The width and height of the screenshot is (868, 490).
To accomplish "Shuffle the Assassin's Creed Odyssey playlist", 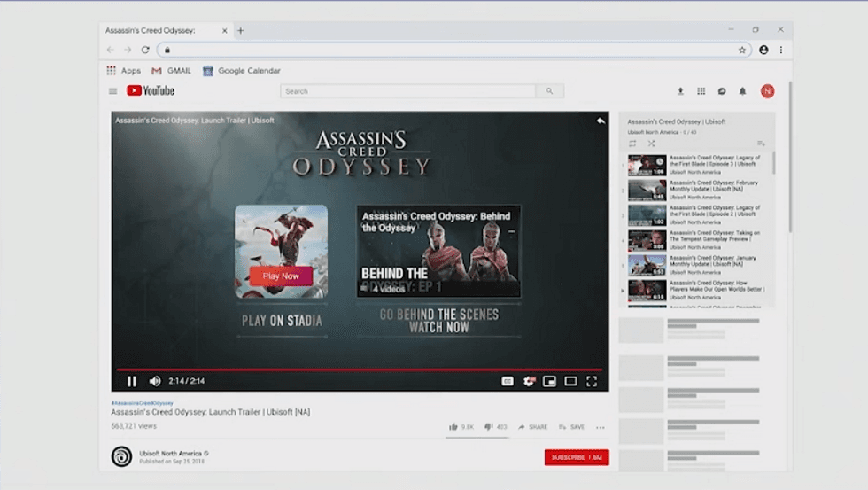I will tap(651, 144).
